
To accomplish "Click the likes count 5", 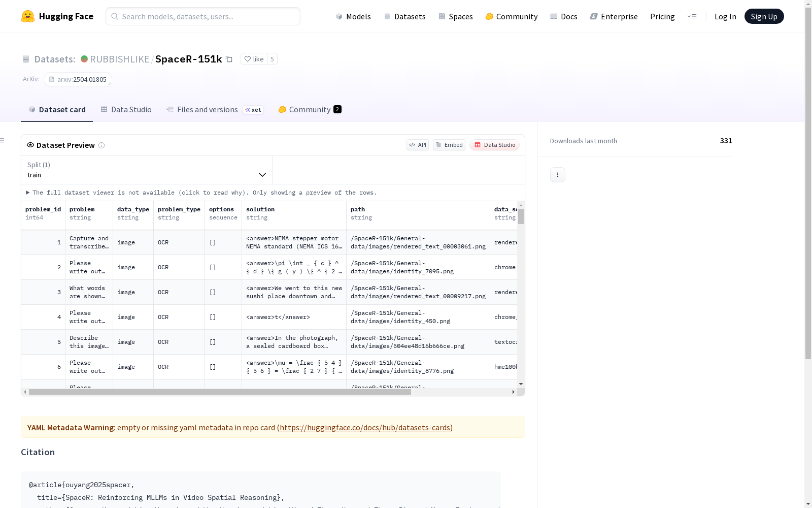I will click(x=272, y=59).
